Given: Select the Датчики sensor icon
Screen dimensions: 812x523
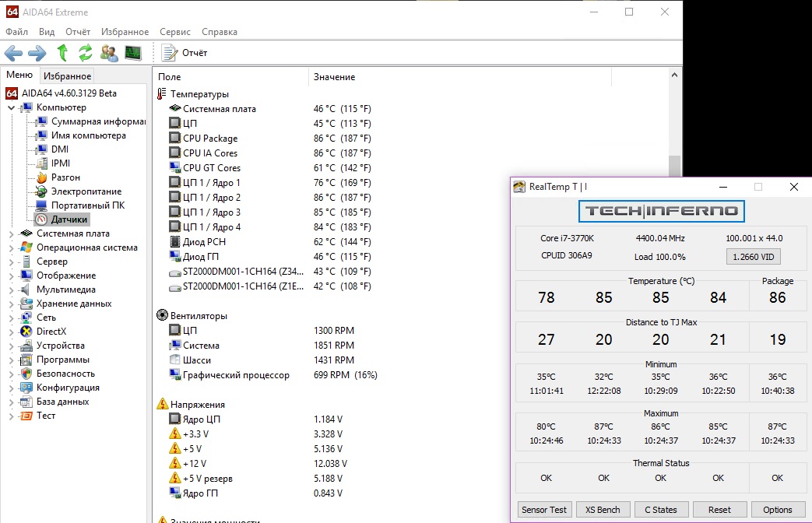Looking at the screenshot, I should point(41,219).
